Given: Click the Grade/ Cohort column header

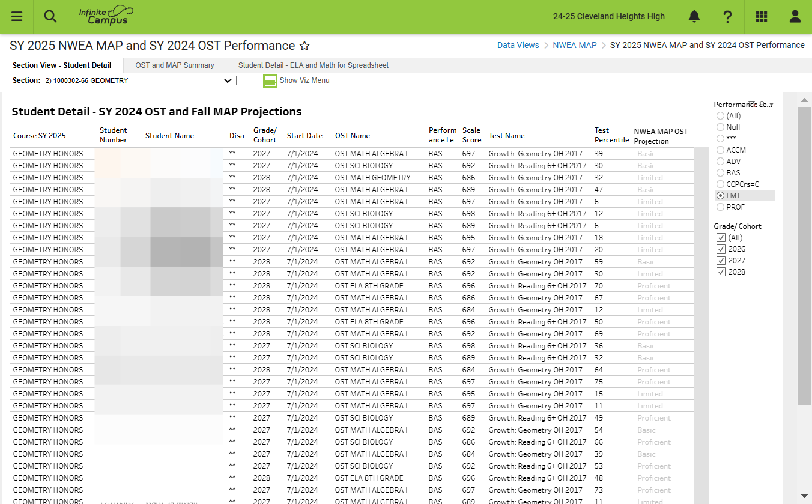Looking at the screenshot, I should tap(265, 135).
